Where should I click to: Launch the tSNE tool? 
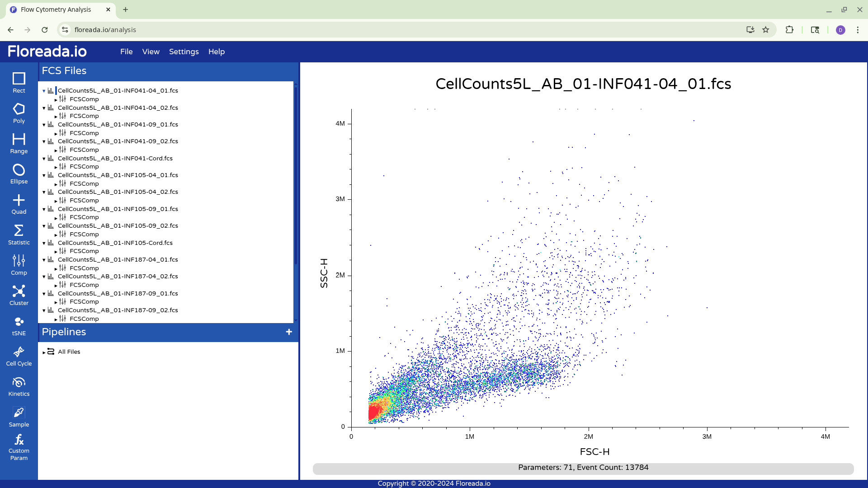pyautogui.click(x=19, y=325)
